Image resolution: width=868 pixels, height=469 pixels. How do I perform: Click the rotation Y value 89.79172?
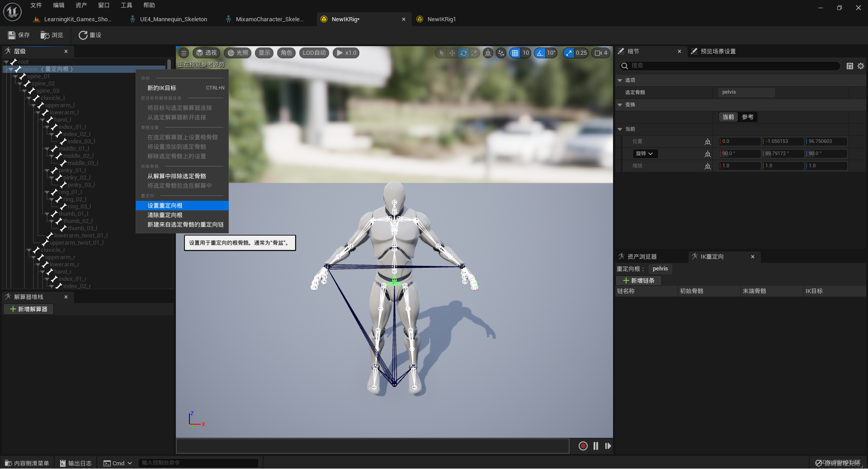tap(783, 153)
